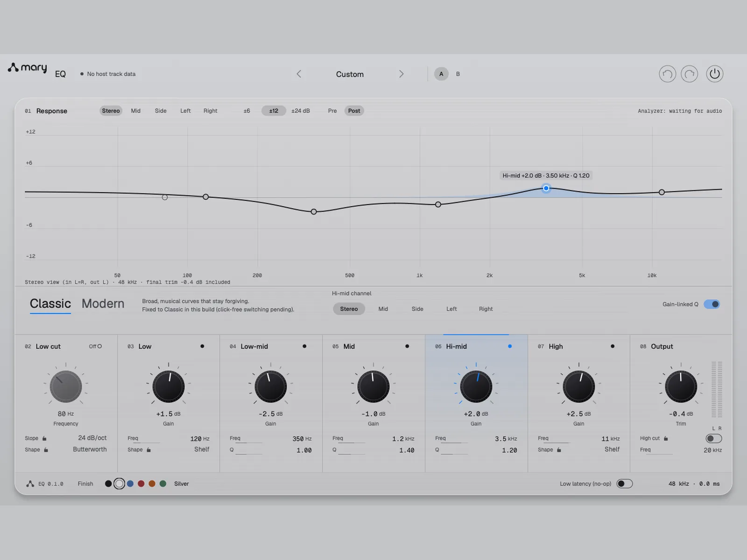
Task: Open Low cut Butterworth shape selector
Action: 90,449
